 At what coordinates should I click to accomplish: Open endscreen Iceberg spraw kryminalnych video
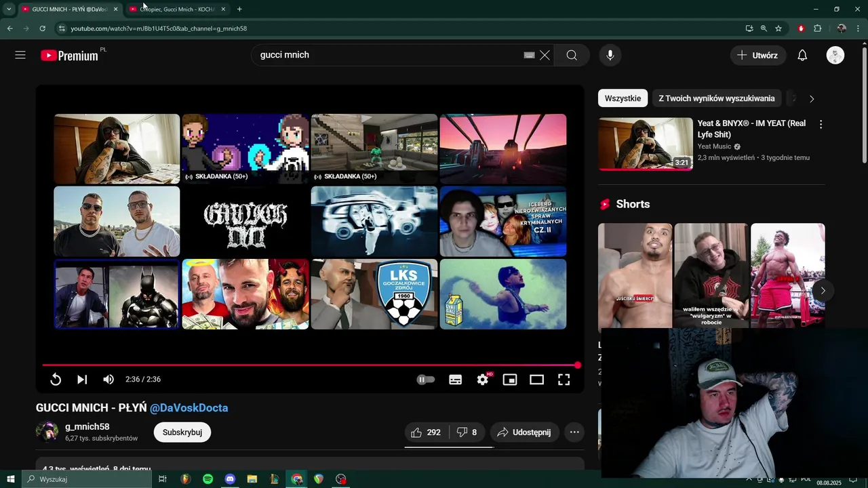click(503, 222)
